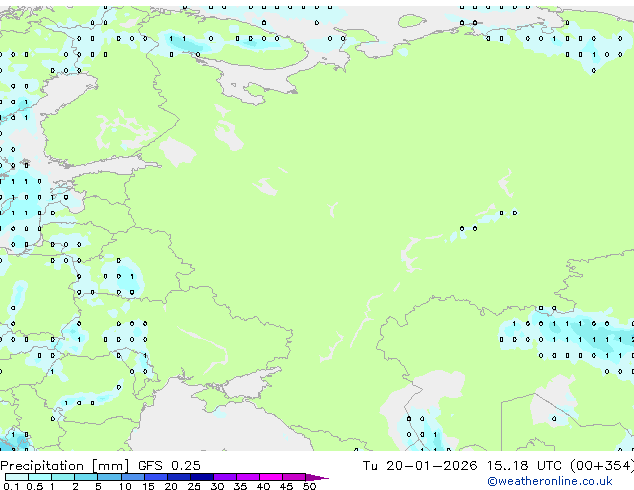The height and width of the screenshot is (490, 634).
Task: Click the 45–50 mm legend swatch
Action: coord(294,477)
